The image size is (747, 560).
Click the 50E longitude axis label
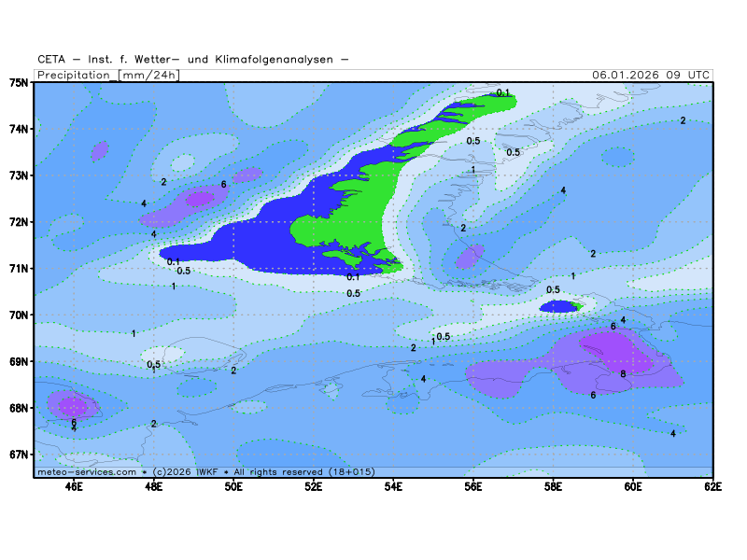233,485
